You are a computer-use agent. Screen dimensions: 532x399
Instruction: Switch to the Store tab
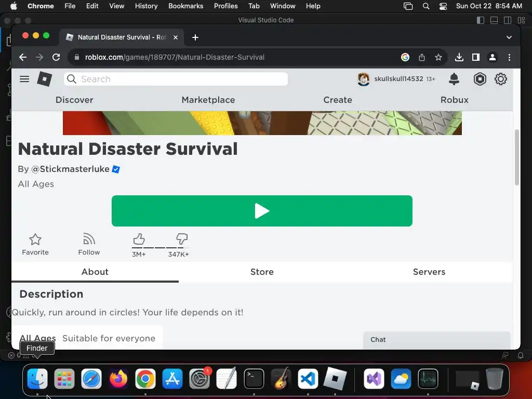(262, 272)
